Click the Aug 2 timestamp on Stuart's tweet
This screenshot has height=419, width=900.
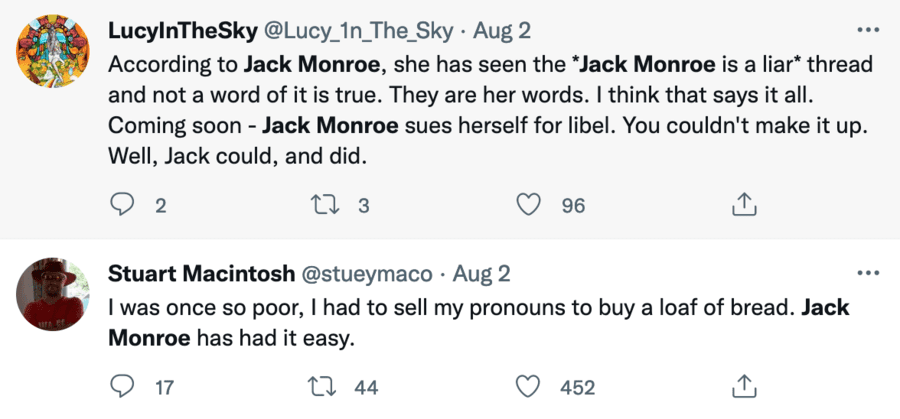click(482, 273)
